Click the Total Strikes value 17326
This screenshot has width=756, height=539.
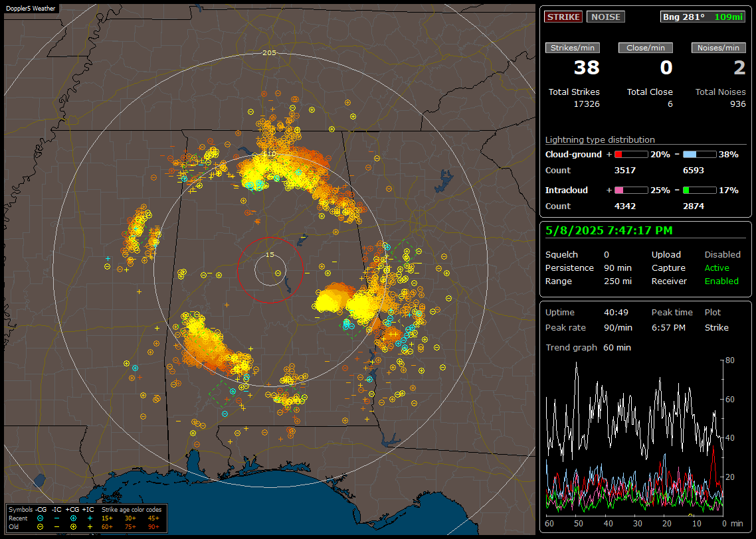click(587, 104)
